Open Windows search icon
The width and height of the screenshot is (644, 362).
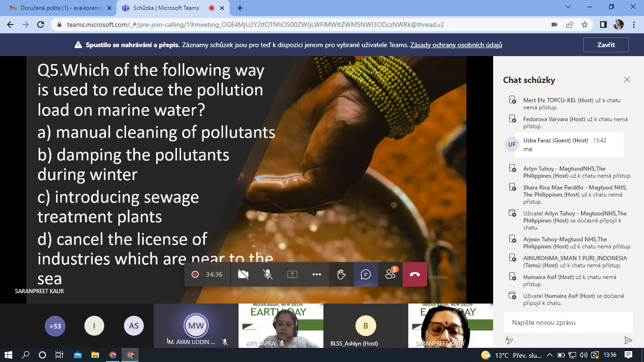25,355
